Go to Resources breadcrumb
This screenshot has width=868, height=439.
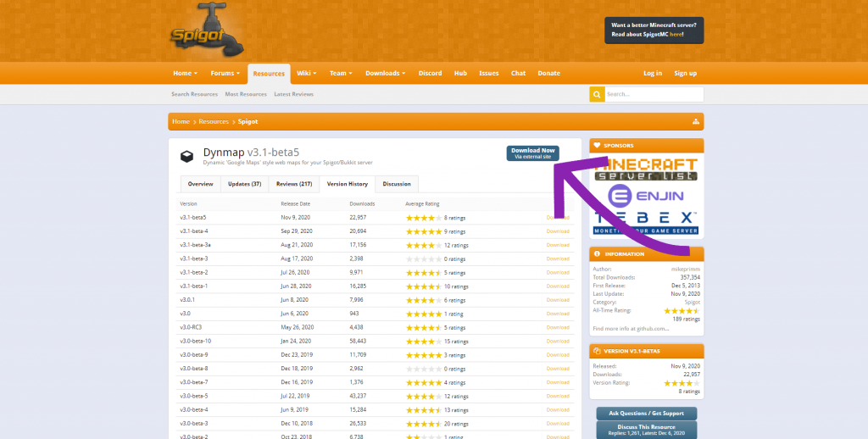(214, 122)
